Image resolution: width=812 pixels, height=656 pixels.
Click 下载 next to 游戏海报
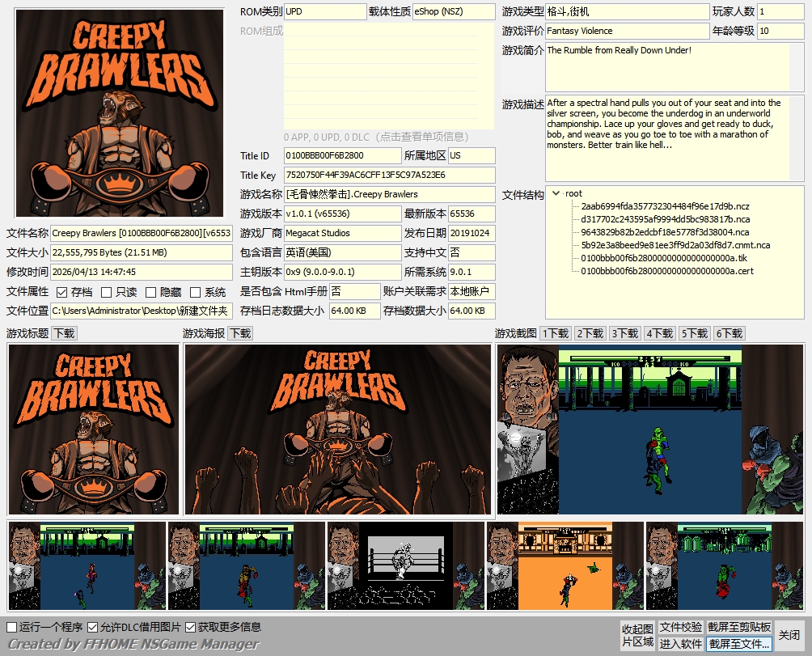(240, 333)
